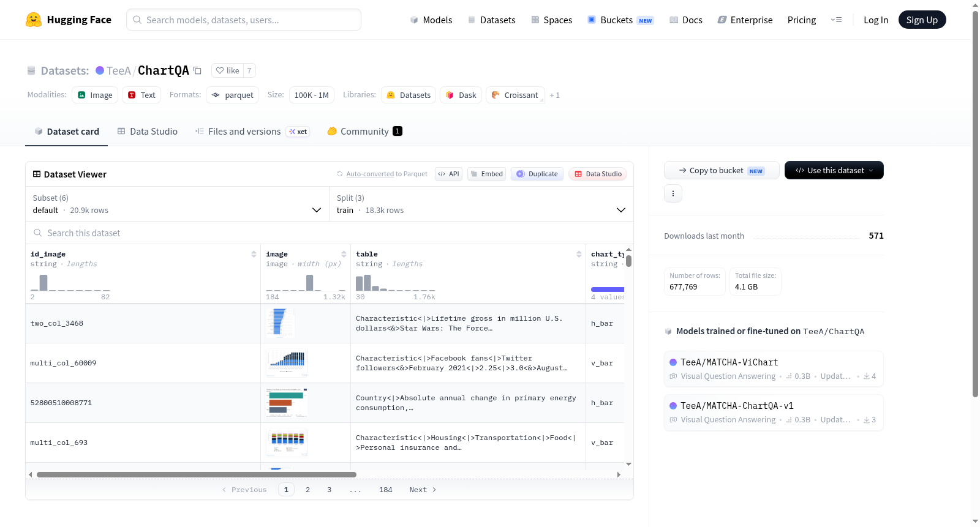Click the Croissant library tag
The height and width of the screenshot is (527, 980).
tap(515, 95)
